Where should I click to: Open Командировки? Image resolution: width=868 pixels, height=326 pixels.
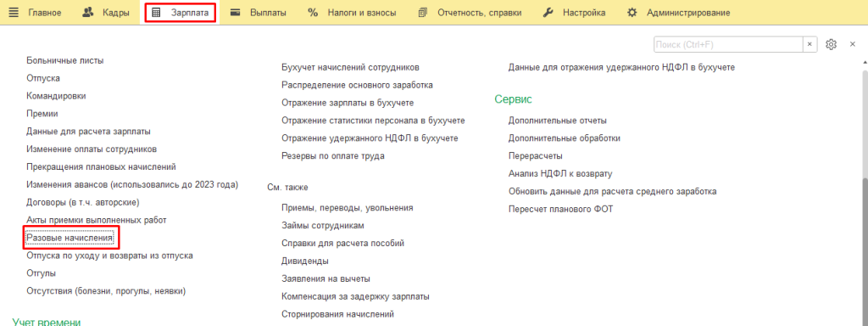click(x=57, y=96)
